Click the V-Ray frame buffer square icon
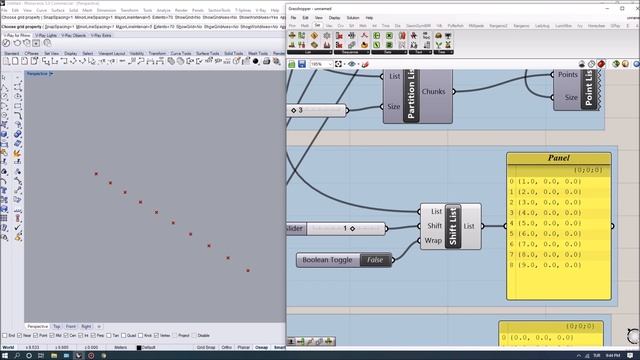Viewport: 640px width, 360px height. pos(36,43)
